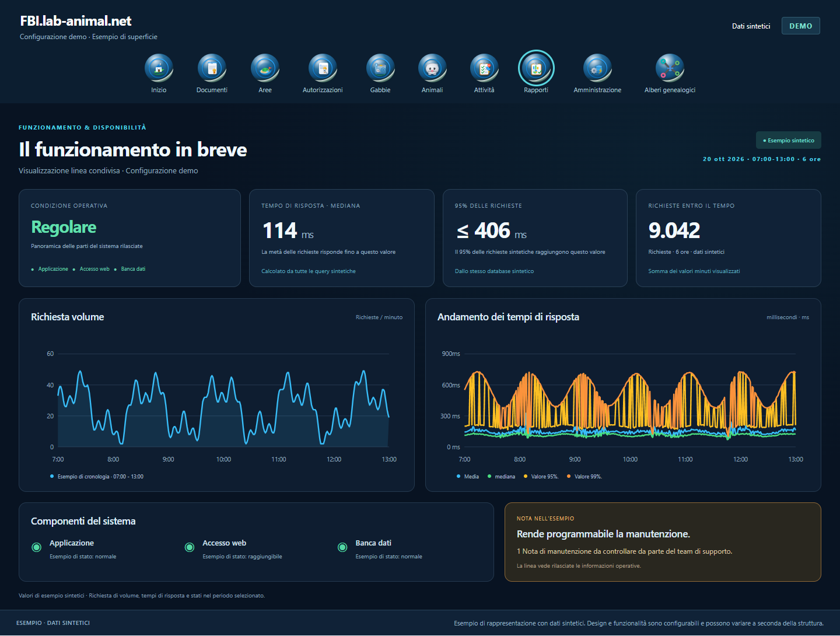
Task: Click the Accesso web chip in Condizione operativa card
Action: [92, 269]
